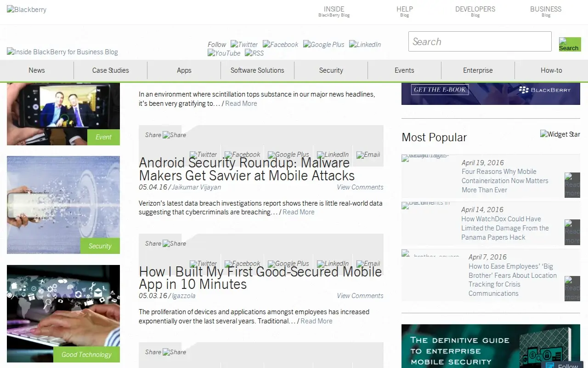Click author lgazzola link
Screen dimensions: 588x368
point(184,296)
